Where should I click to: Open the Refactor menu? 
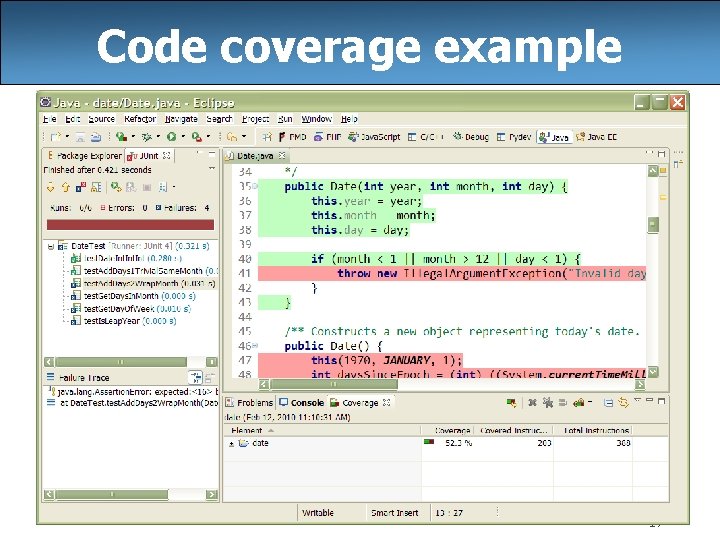[140, 119]
